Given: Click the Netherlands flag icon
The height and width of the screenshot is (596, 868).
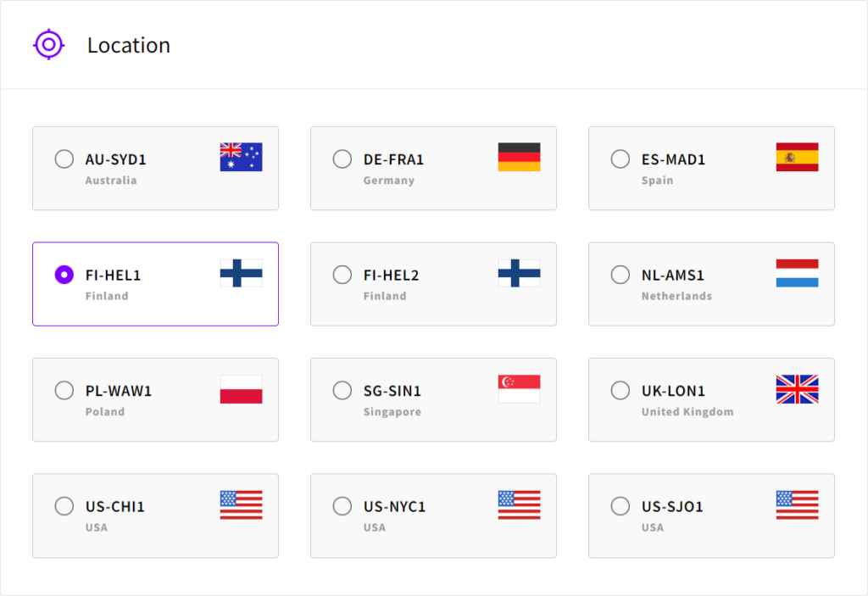Looking at the screenshot, I should (797, 273).
